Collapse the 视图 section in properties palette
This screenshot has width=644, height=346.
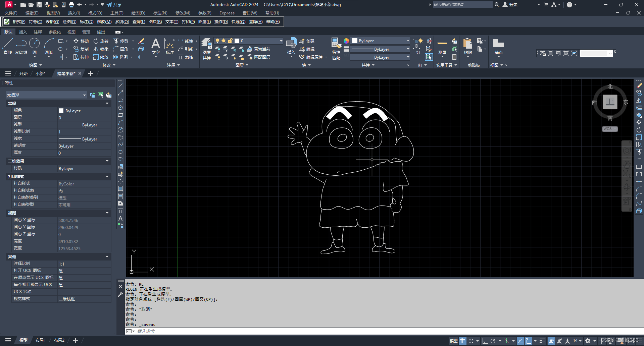tap(107, 213)
